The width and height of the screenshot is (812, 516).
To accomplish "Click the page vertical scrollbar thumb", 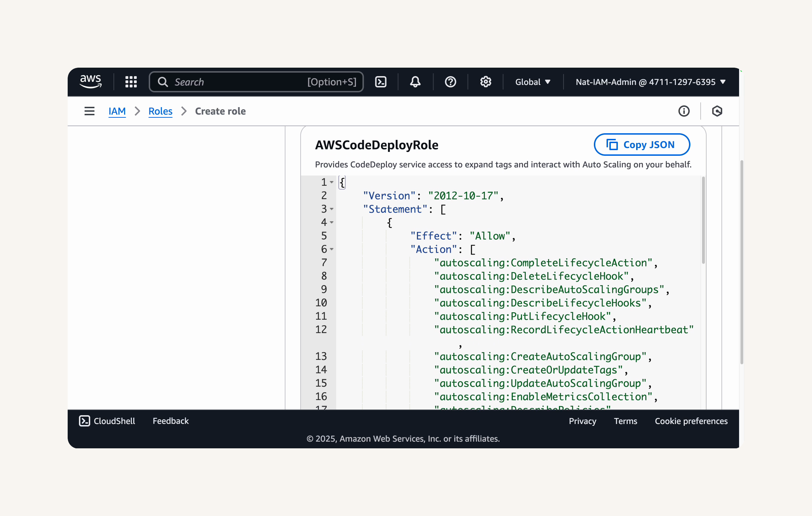I will coord(742,263).
